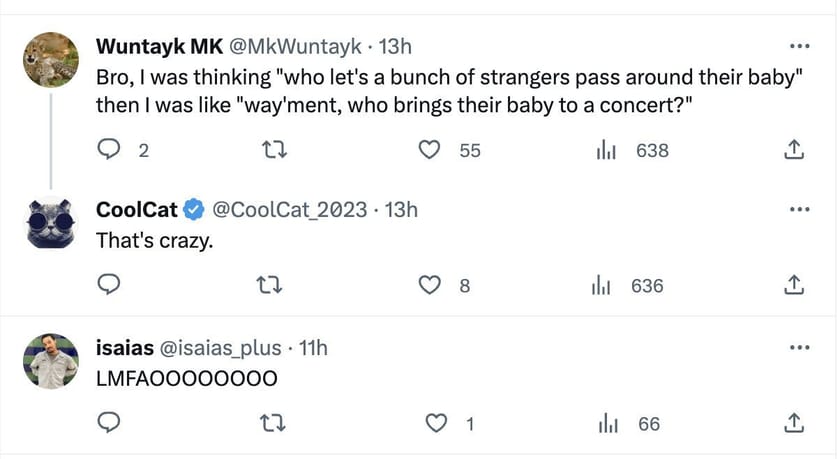
Task: Like Wuntayk MK's tweet
Action: [x=430, y=150]
